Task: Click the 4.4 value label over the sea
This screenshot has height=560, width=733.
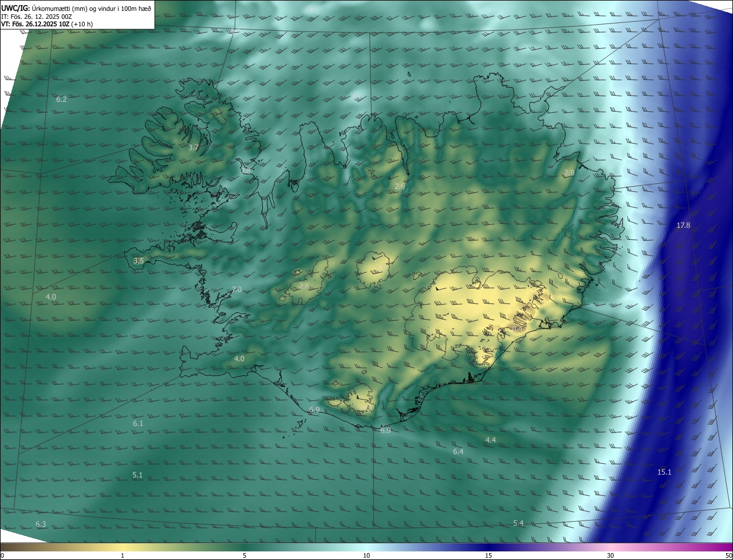Action: [x=490, y=440]
